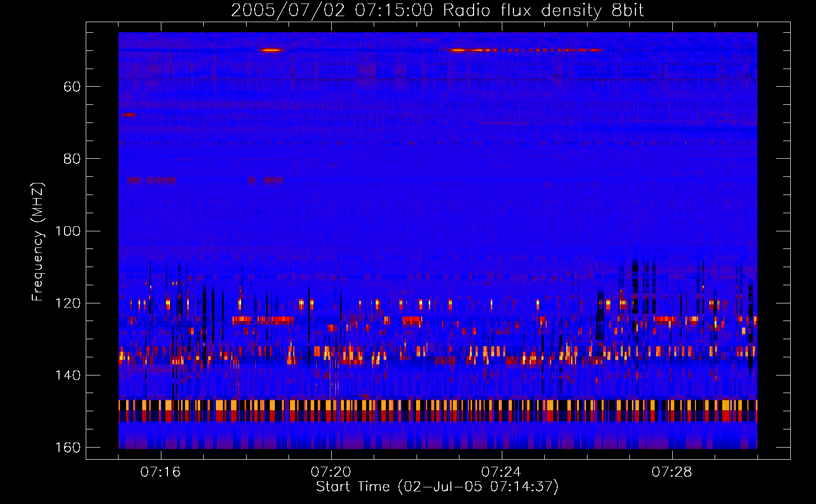Click the 07:24 time tick label
This screenshot has width=816, height=504.
[501, 472]
